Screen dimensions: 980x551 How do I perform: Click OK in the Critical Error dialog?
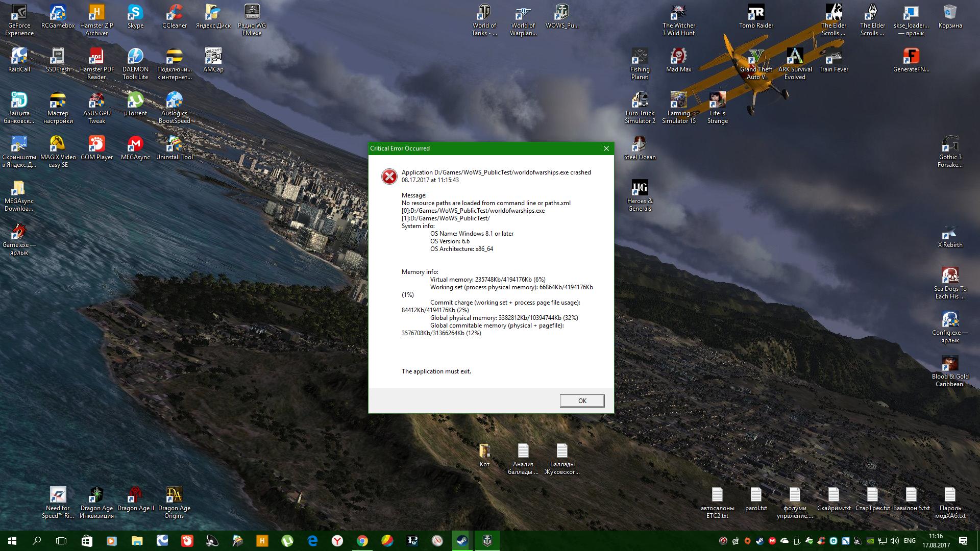582,400
